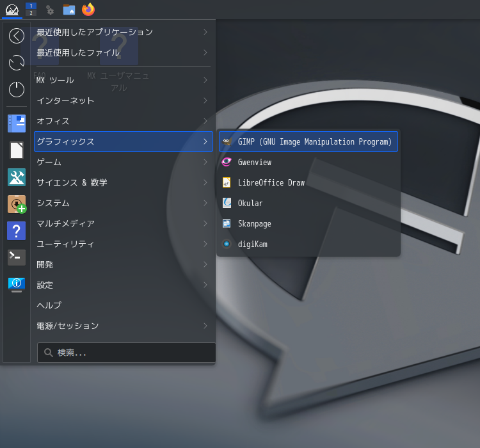Launch Gwenview from graphics submenu
The width and height of the screenshot is (480, 448).
[308, 162]
